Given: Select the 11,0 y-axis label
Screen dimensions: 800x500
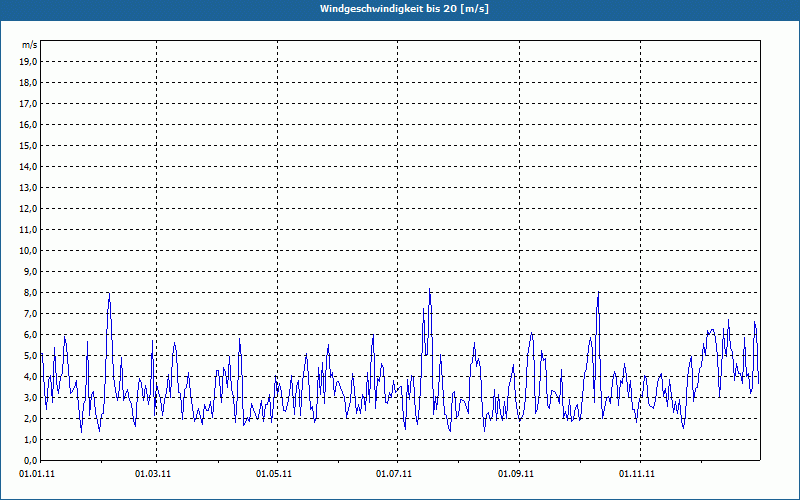Looking at the screenshot, I should point(28,230).
